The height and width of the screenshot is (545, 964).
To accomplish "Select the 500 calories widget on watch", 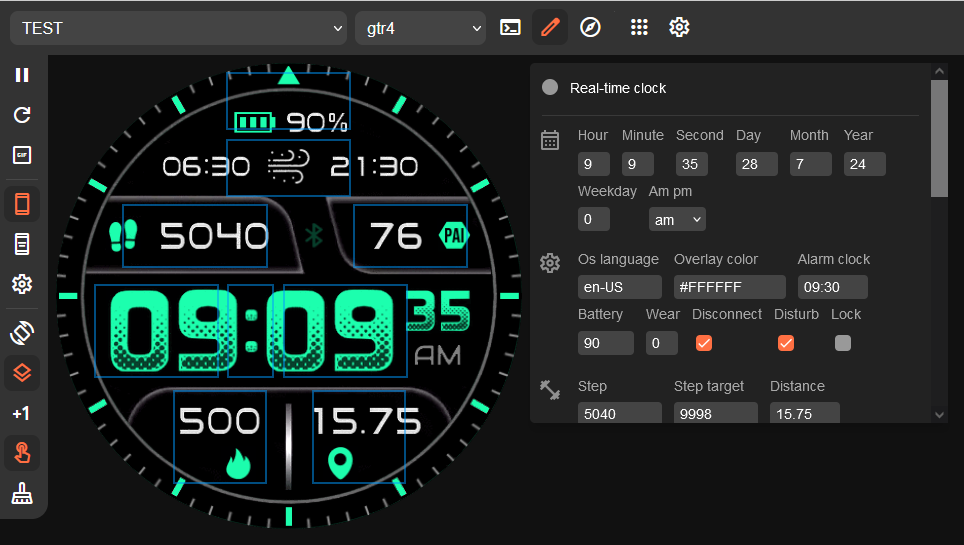I will [219, 437].
